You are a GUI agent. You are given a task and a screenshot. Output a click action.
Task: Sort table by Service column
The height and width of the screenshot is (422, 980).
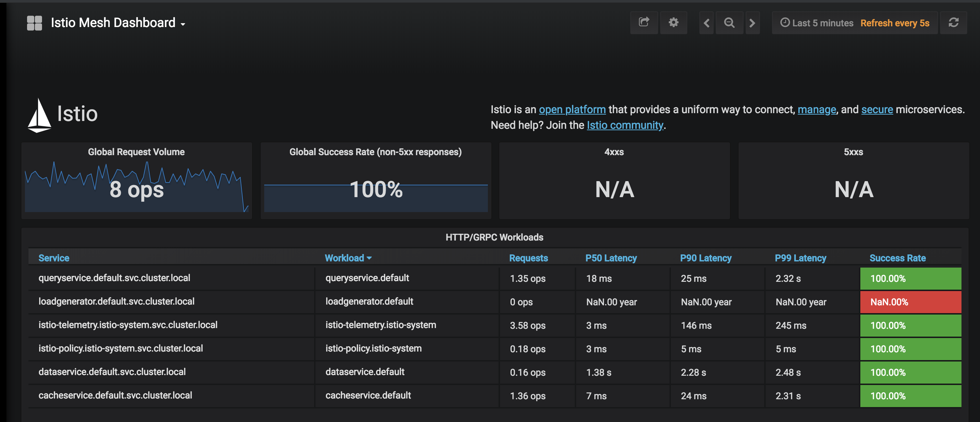[54, 258]
